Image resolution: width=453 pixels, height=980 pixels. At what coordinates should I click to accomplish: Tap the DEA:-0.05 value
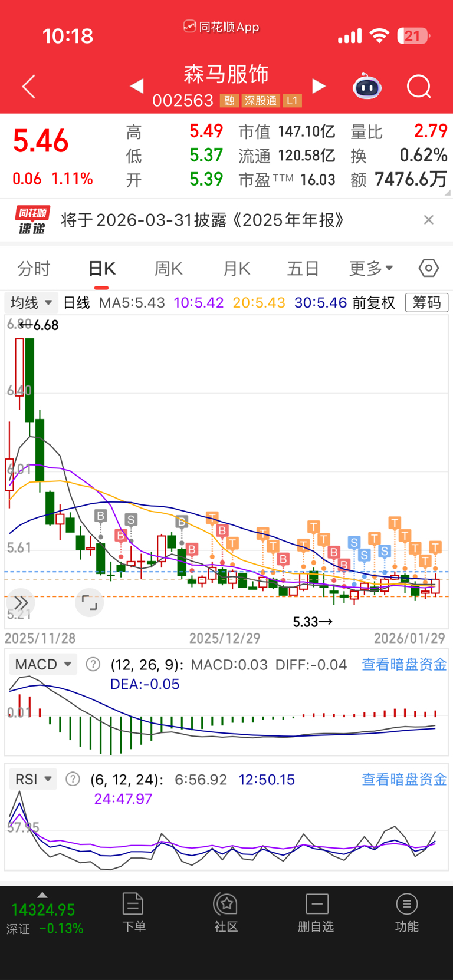point(145,684)
